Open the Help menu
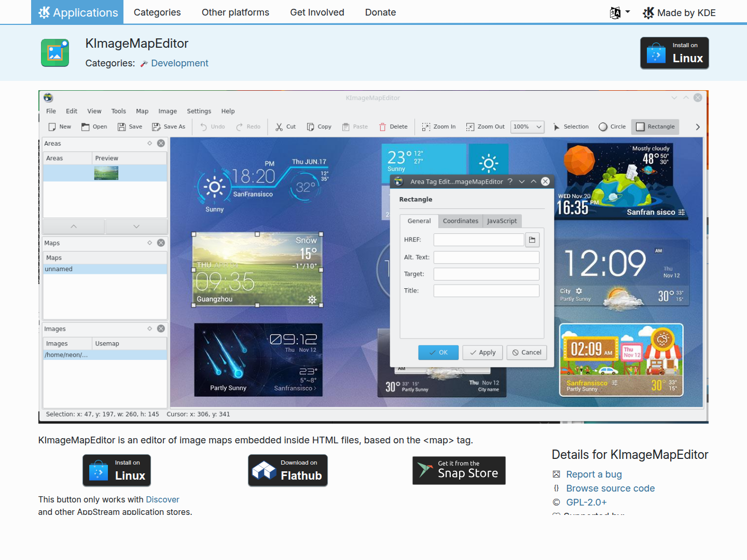This screenshot has width=747, height=560. (228, 111)
